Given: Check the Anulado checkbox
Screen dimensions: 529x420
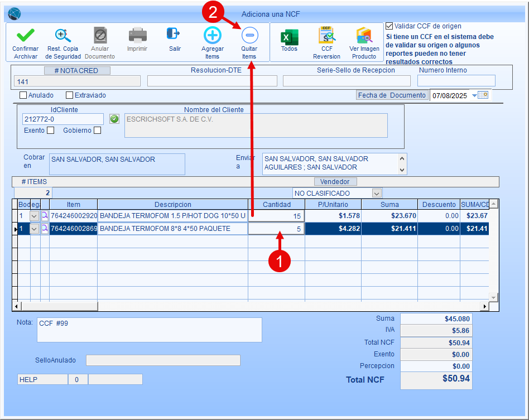Looking at the screenshot, I should tap(23, 95).
